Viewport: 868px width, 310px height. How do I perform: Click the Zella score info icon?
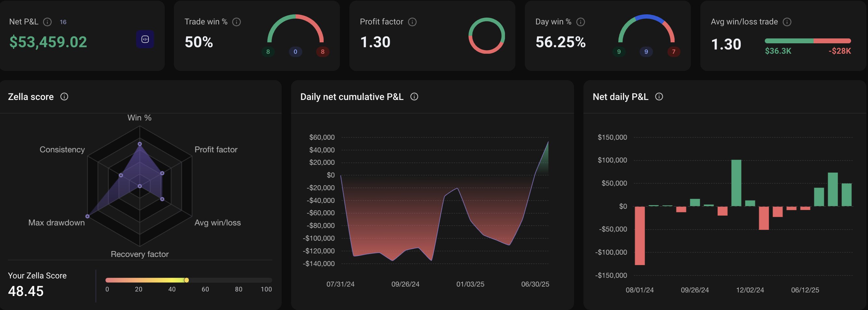(64, 97)
